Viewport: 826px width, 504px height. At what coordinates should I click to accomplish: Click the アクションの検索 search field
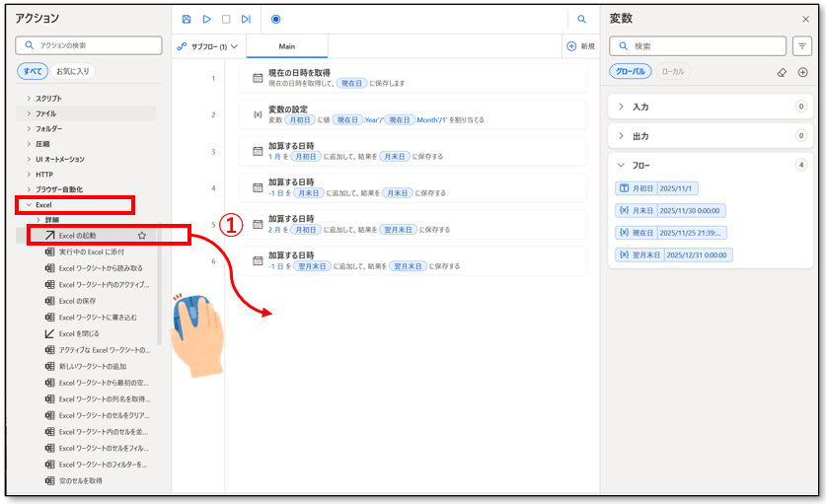click(x=94, y=45)
